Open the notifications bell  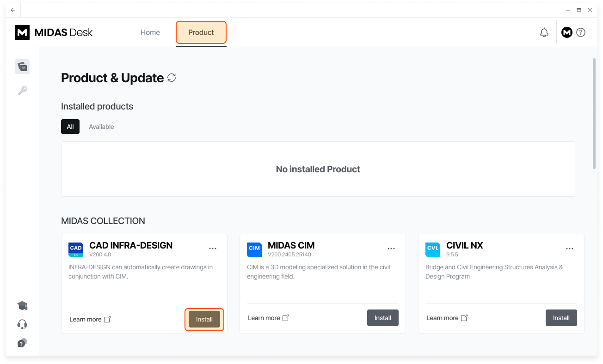544,32
